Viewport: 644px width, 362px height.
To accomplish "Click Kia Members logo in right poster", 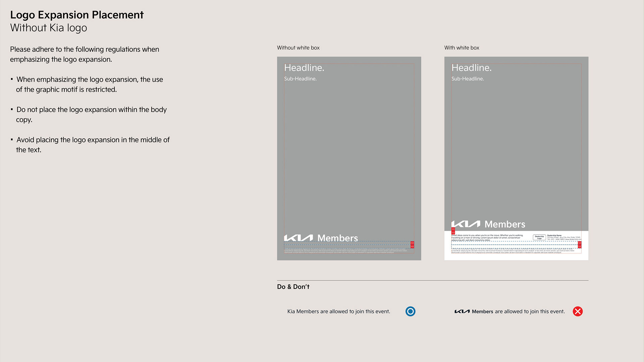I will click(488, 224).
